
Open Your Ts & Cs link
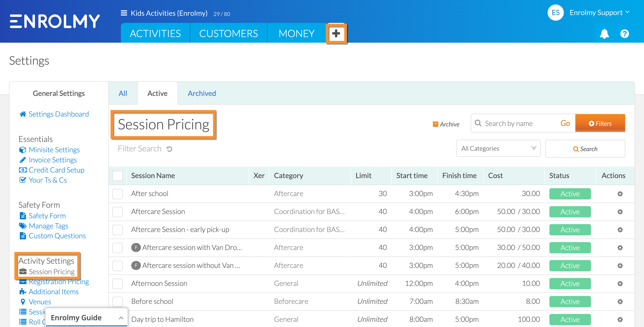[x=47, y=180]
